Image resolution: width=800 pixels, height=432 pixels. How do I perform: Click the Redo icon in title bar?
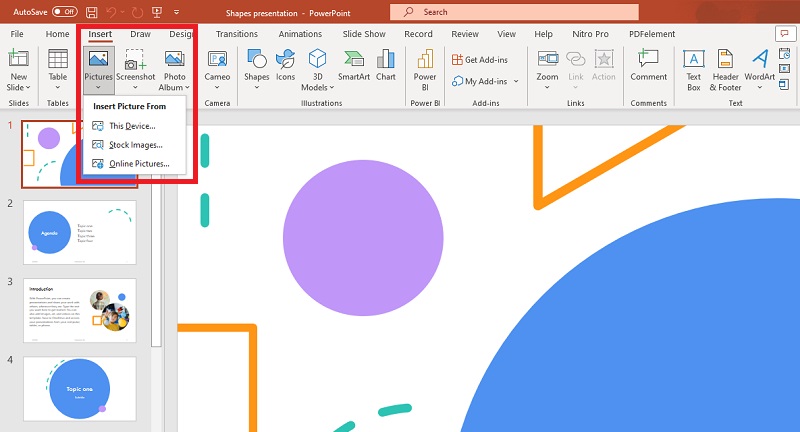[137, 12]
